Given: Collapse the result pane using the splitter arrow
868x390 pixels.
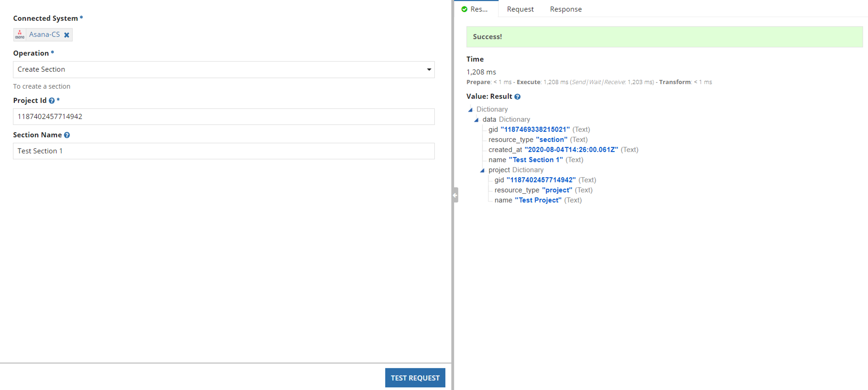Looking at the screenshot, I should (x=455, y=195).
